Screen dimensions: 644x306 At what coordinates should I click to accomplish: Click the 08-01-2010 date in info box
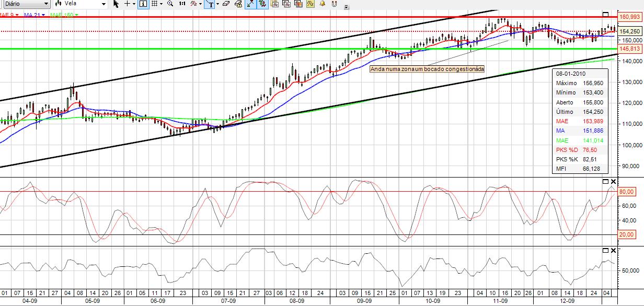coord(571,74)
